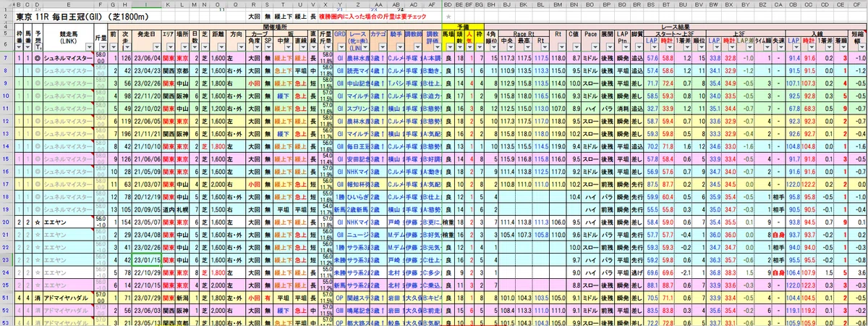The width and height of the screenshot is (868, 326).
Task: Click the スタート〜上3F header cell
Action: tap(676, 33)
